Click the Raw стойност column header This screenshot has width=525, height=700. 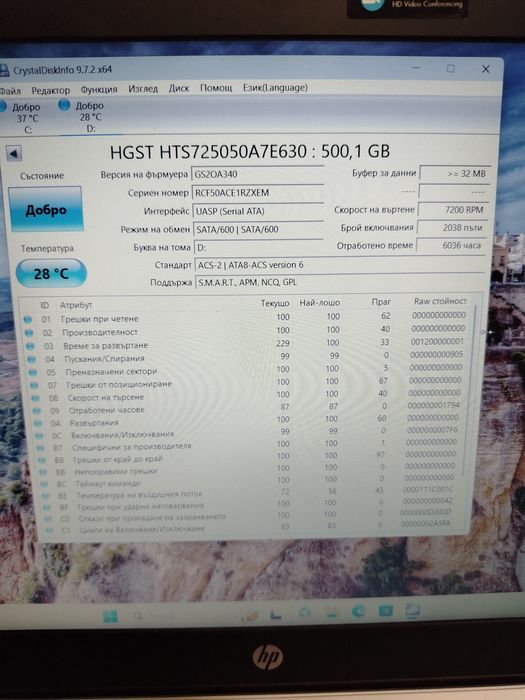tap(440, 301)
